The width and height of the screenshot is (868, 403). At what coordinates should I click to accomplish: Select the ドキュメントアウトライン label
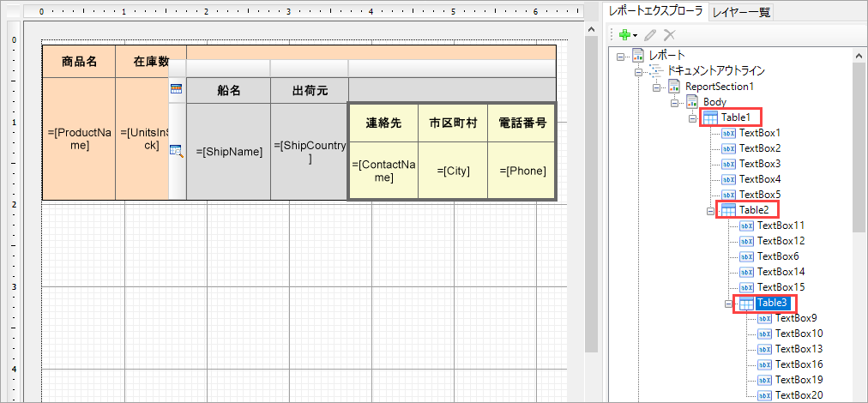[x=716, y=71]
